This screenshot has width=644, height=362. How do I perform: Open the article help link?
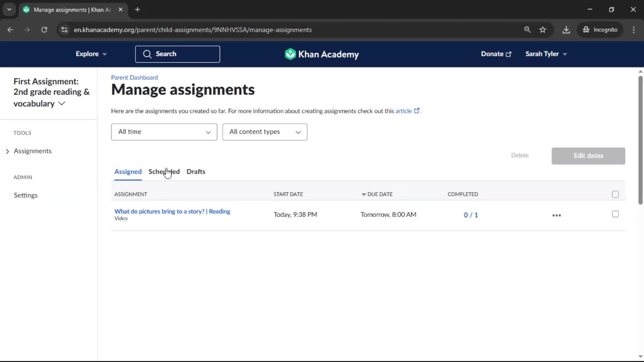(x=407, y=111)
